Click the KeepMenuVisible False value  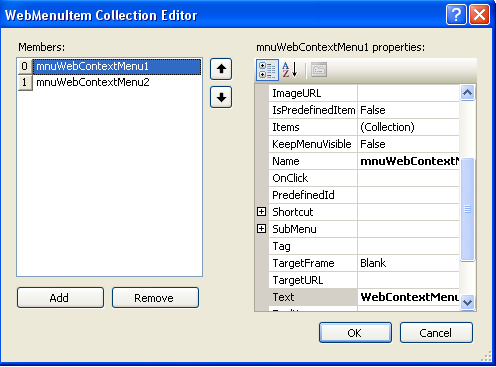tap(409, 144)
